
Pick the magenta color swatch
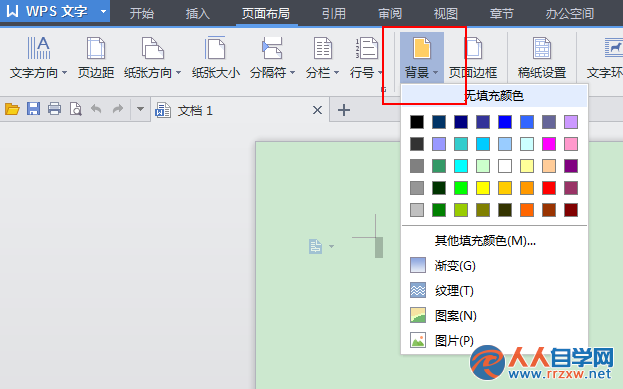pos(549,144)
